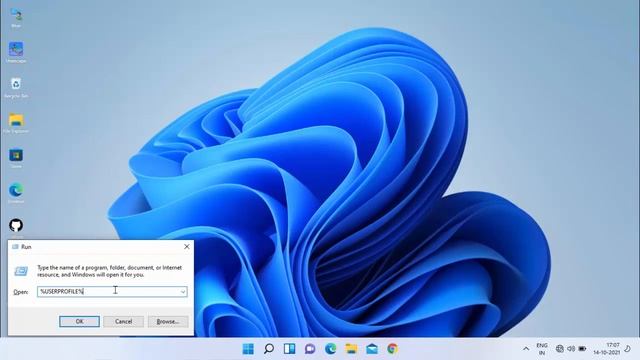Open Teams Chat on the taskbar
Screen dimensions: 640x360
pyautogui.click(x=310, y=349)
